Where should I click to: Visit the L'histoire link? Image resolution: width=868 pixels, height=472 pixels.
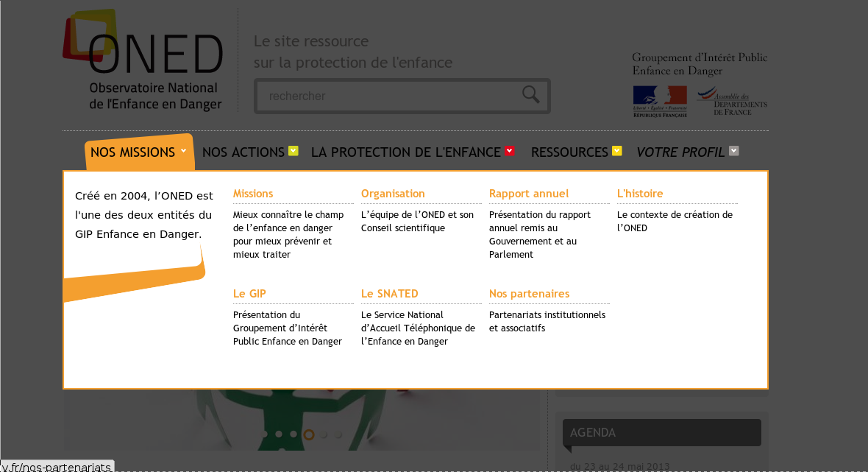[640, 194]
